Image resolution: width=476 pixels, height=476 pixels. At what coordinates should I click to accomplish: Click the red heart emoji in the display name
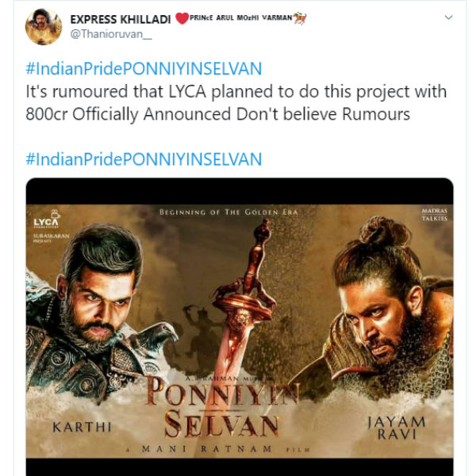(182, 18)
